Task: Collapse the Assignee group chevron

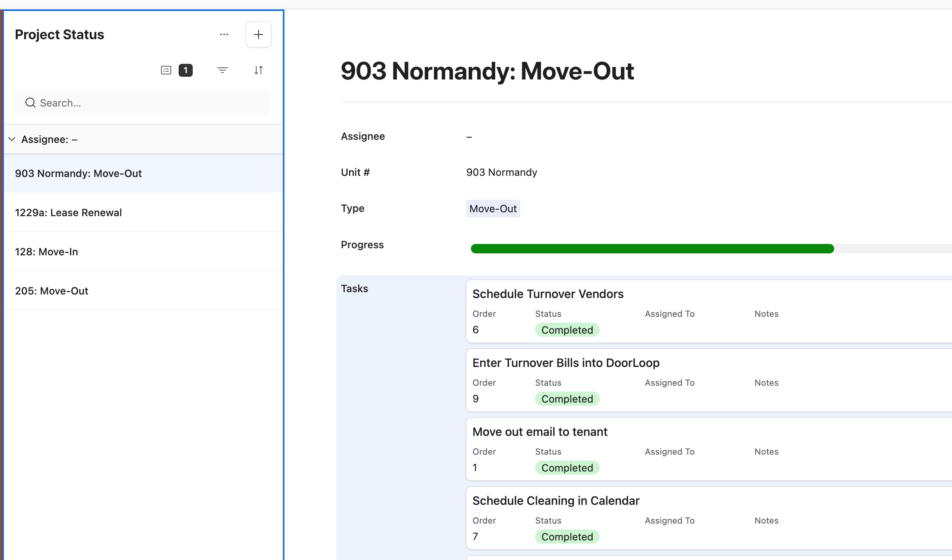Action: pyautogui.click(x=12, y=139)
